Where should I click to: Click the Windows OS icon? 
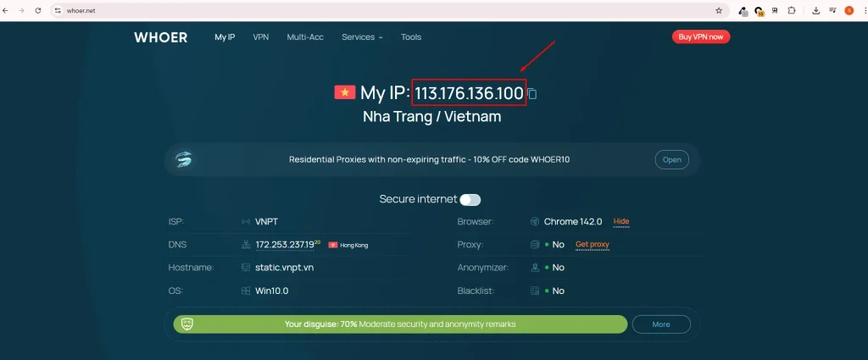(x=246, y=291)
